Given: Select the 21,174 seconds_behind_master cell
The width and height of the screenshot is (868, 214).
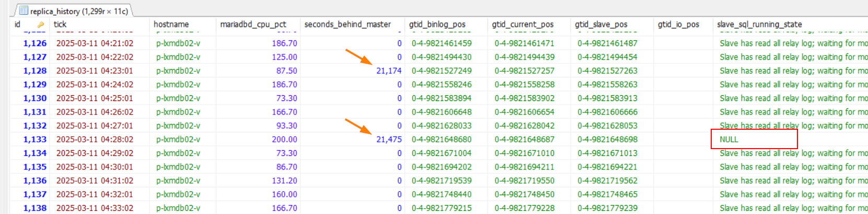Looking at the screenshot, I should [x=389, y=71].
